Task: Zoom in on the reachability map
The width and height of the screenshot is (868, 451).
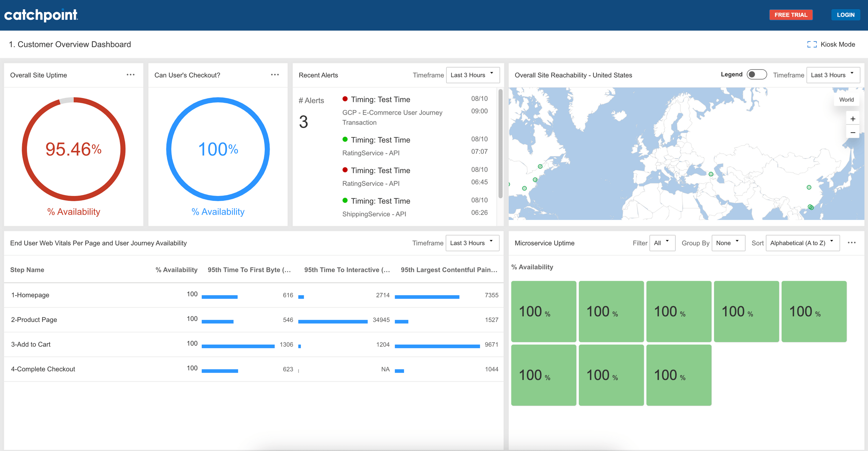Action: (x=853, y=119)
